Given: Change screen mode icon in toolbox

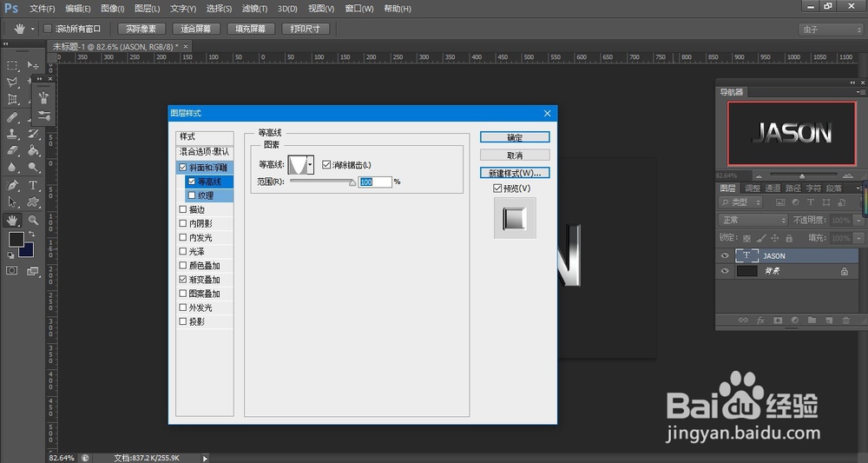Looking at the screenshot, I should (33, 271).
